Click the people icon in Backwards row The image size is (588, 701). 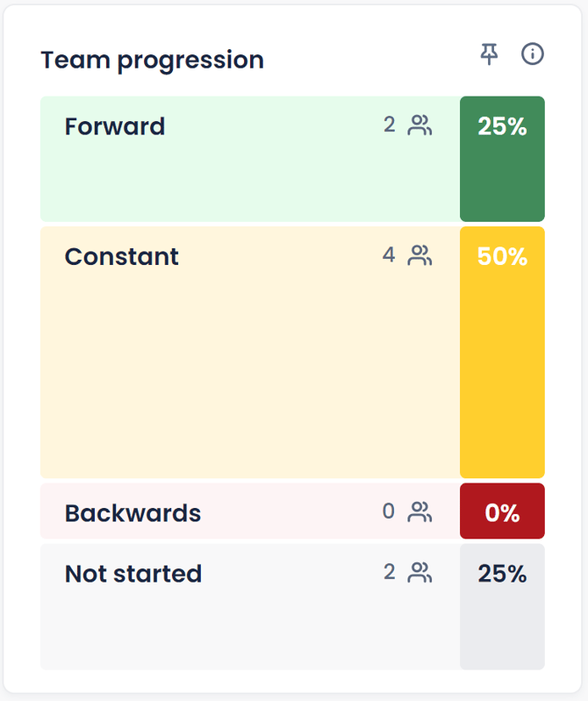[x=419, y=511]
